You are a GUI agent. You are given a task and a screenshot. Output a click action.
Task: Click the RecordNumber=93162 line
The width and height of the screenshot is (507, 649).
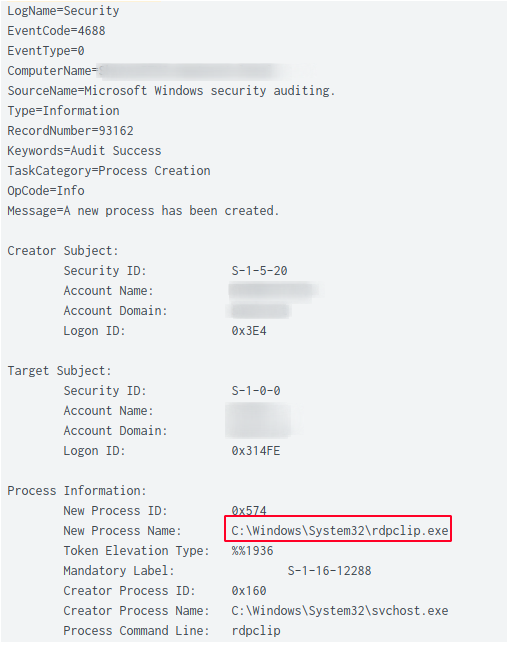tap(70, 131)
